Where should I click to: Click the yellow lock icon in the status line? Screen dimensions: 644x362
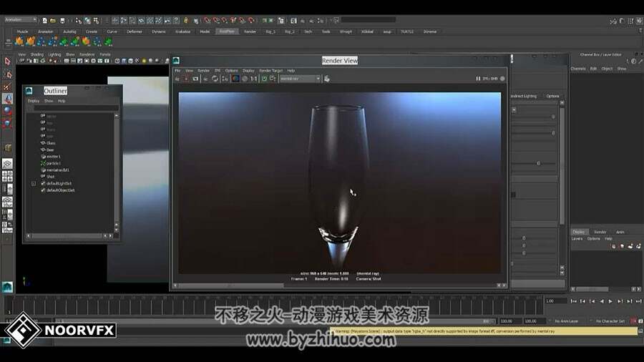[186, 20]
